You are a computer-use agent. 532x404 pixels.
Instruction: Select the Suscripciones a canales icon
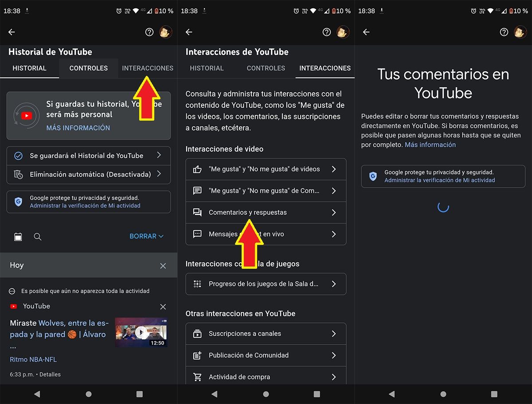[x=197, y=333]
